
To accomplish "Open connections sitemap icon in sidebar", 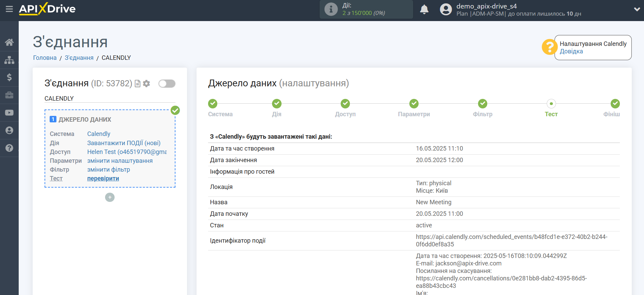I will (9, 60).
